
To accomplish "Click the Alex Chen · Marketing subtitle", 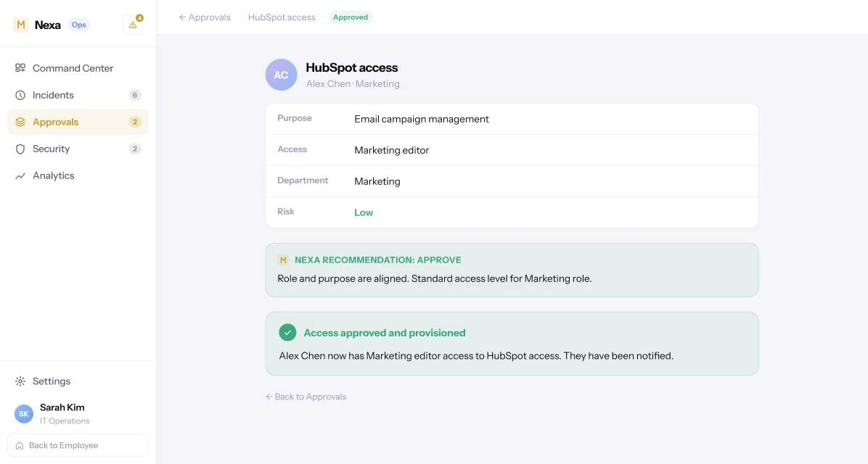I will (353, 83).
